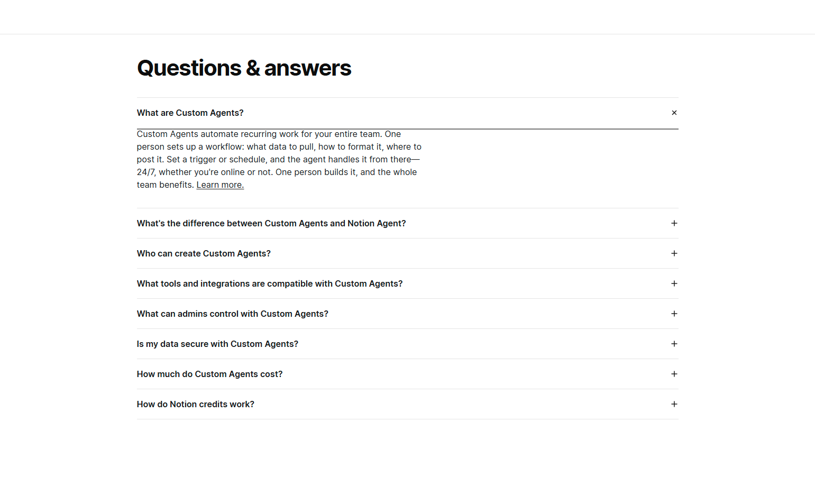Expand 'What tools and integrations are compatible with Custom Agents?'
This screenshot has width=815, height=504.
click(270, 283)
